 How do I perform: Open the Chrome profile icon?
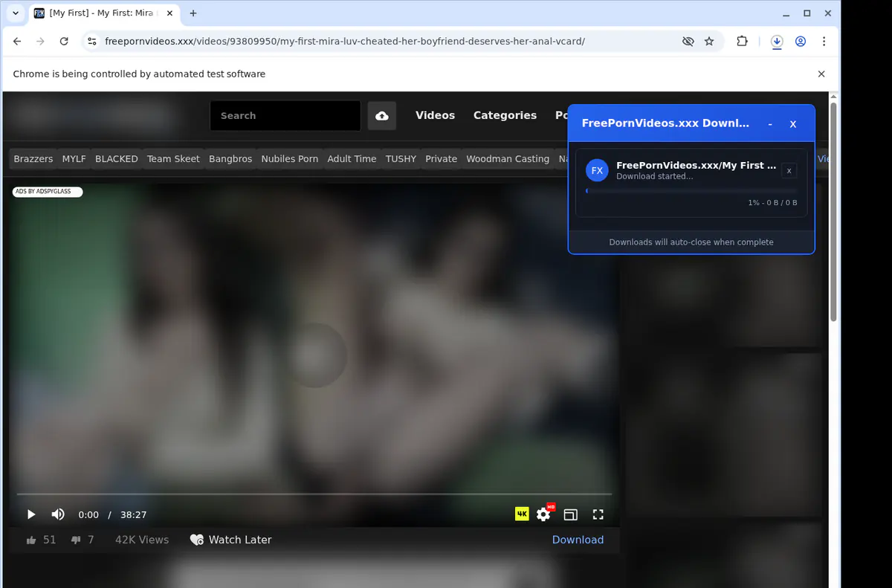801,42
